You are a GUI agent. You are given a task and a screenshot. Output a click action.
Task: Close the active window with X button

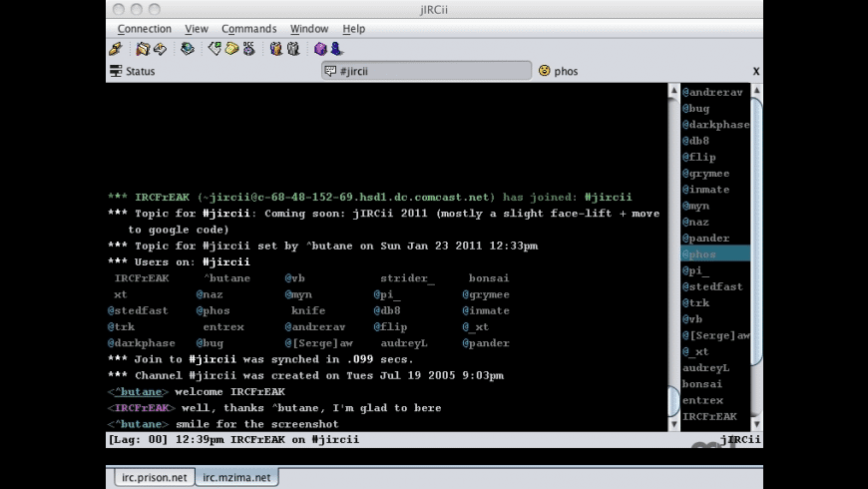755,71
